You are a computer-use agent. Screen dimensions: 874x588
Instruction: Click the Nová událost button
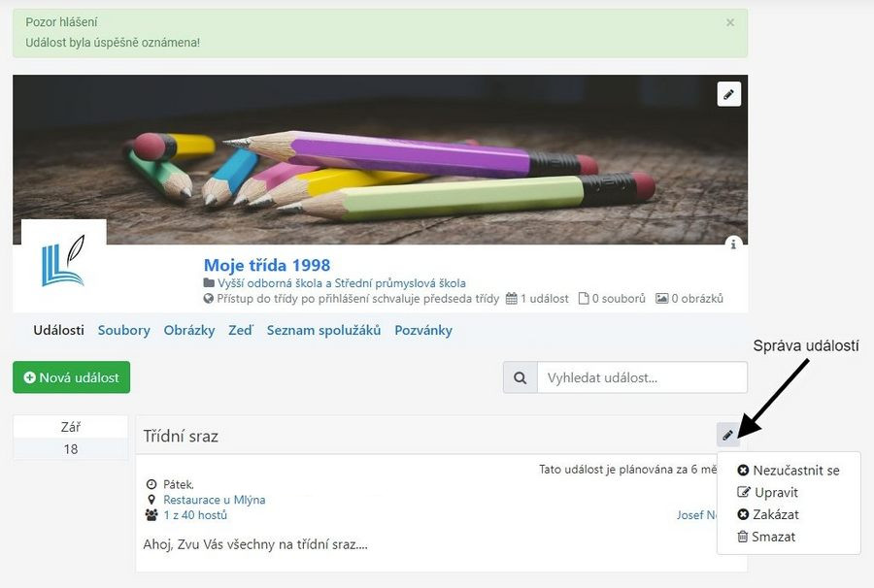coord(71,377)
